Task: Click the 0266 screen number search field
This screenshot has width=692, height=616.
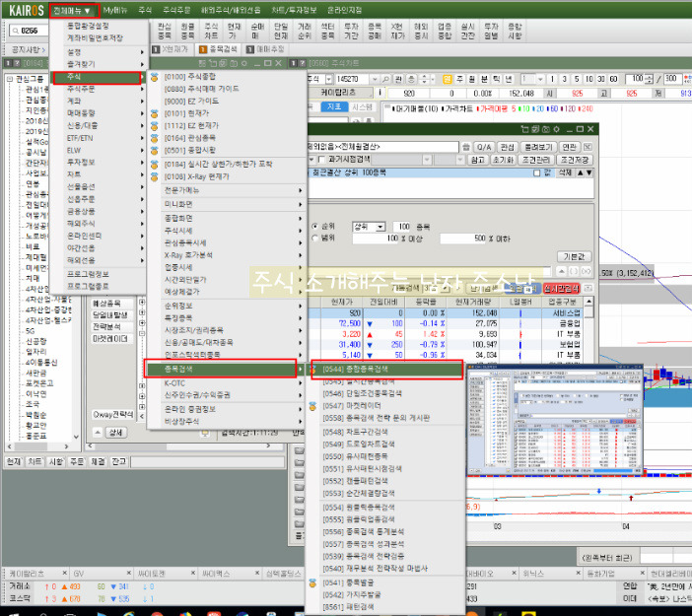Action: tap(29, 31)
